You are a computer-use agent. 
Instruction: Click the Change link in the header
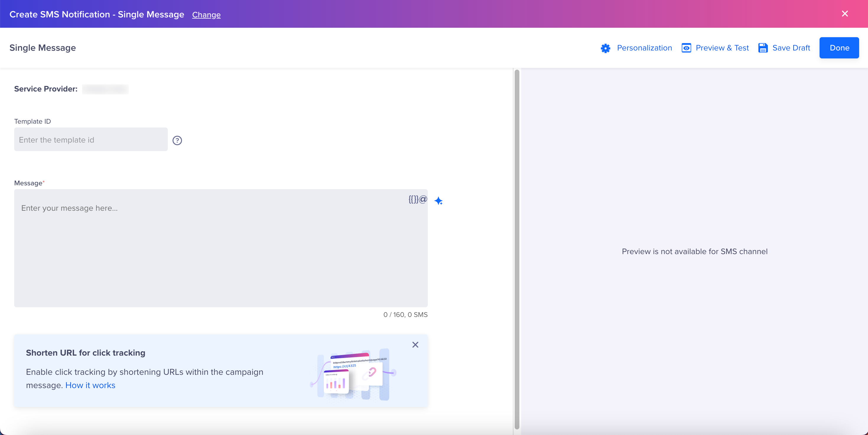pyautogui.click(x=206, y=15)
